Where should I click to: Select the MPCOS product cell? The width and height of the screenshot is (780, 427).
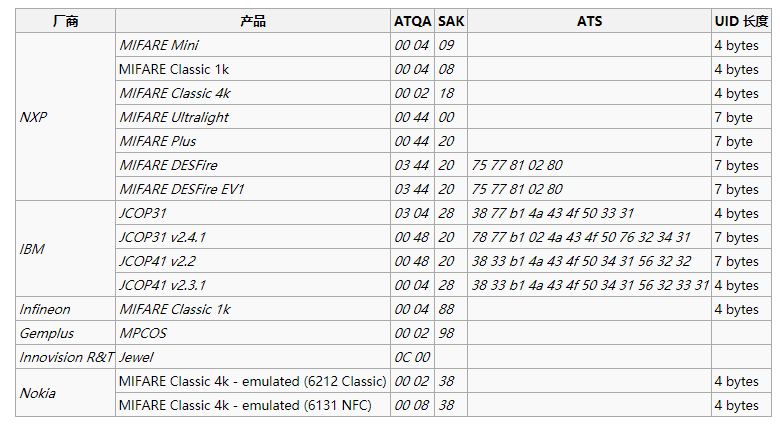pos(142,333)
